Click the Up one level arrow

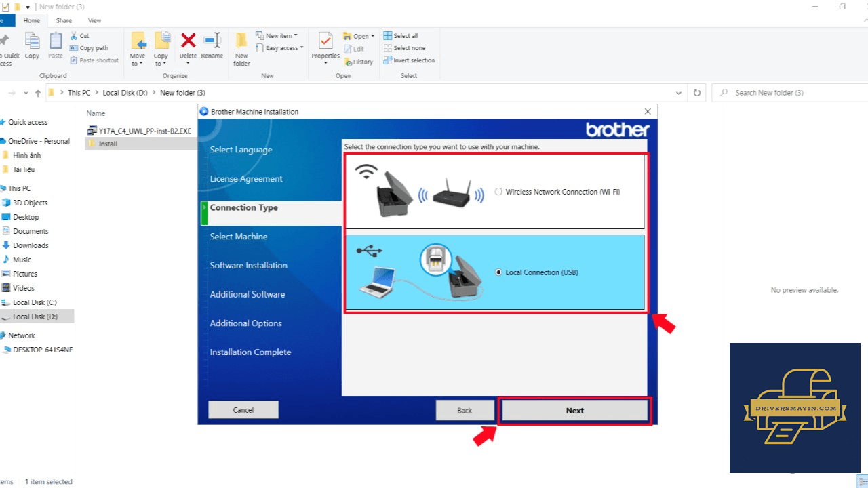coord(38,93)
